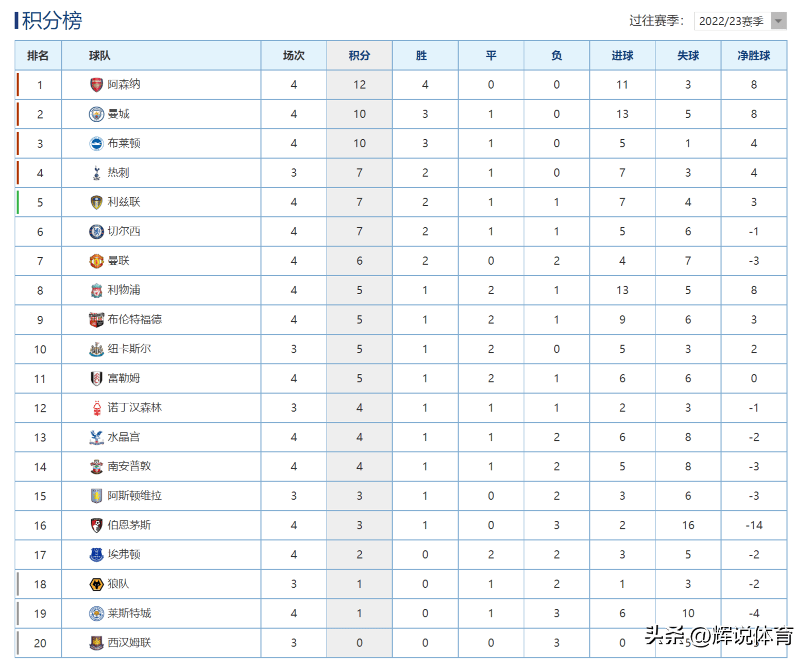812x664 pixels.
Task: Open the 富勒姆 team link
Action: 124,378
